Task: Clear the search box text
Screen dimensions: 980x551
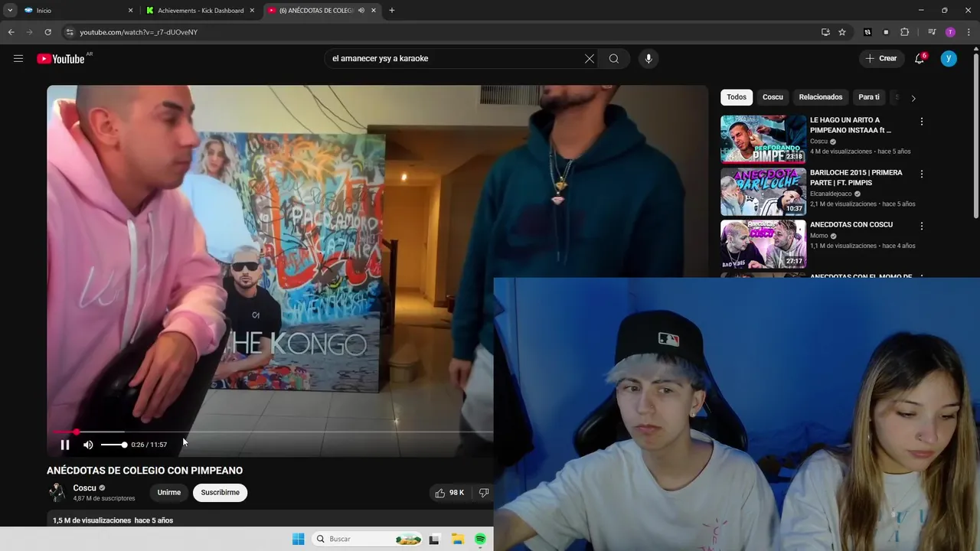Action: click(x=590, y=58)
